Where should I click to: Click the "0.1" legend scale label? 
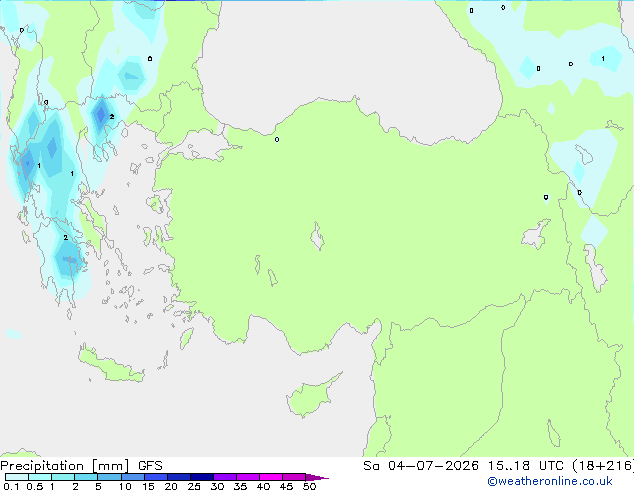pos(11,486)
